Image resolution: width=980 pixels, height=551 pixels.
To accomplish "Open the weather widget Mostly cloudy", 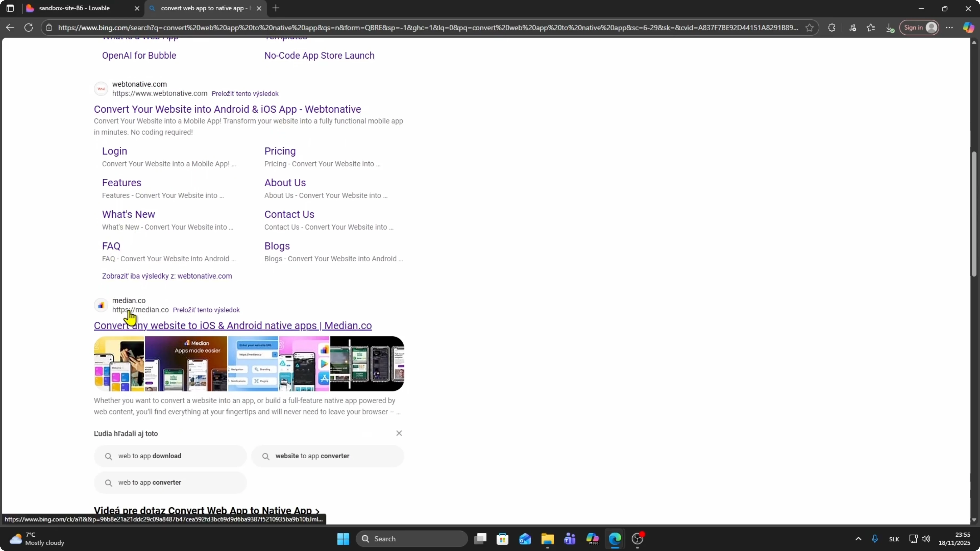I will pos(37,539).
